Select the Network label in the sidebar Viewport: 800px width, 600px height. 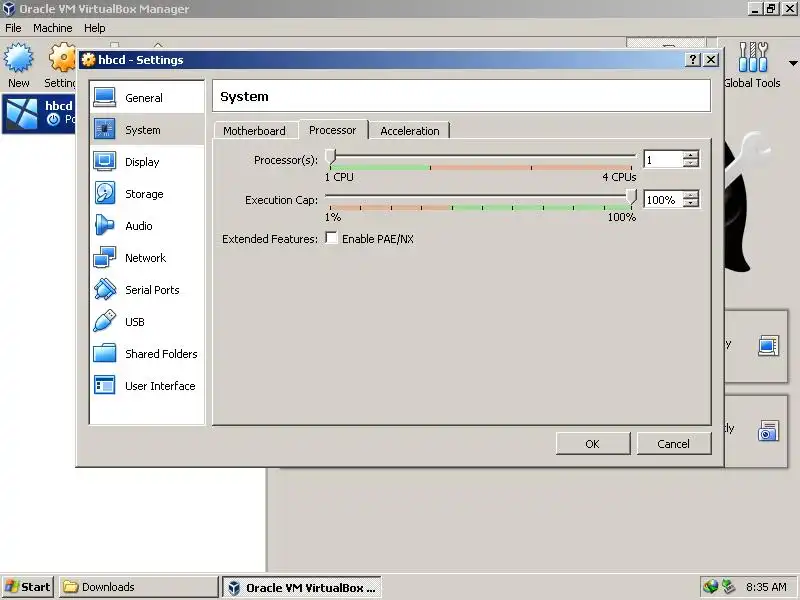coord(145,258)
